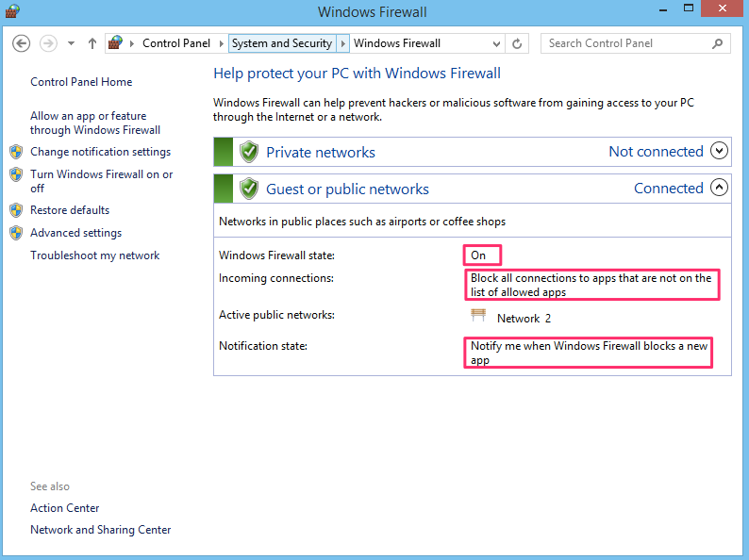The width and height of the screenshot is (749, 560).
Task: Click Notify me when Windows Firewall blocks text
Action: point(589,353)
